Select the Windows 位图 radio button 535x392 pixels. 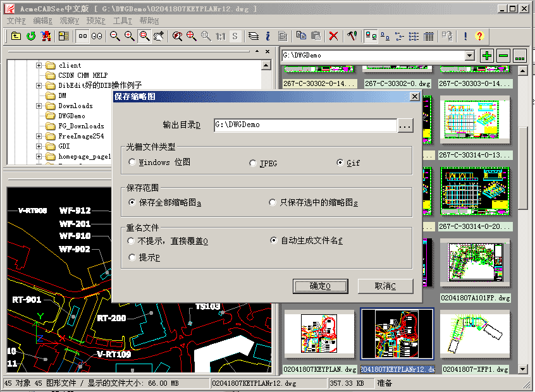[132, 162]
